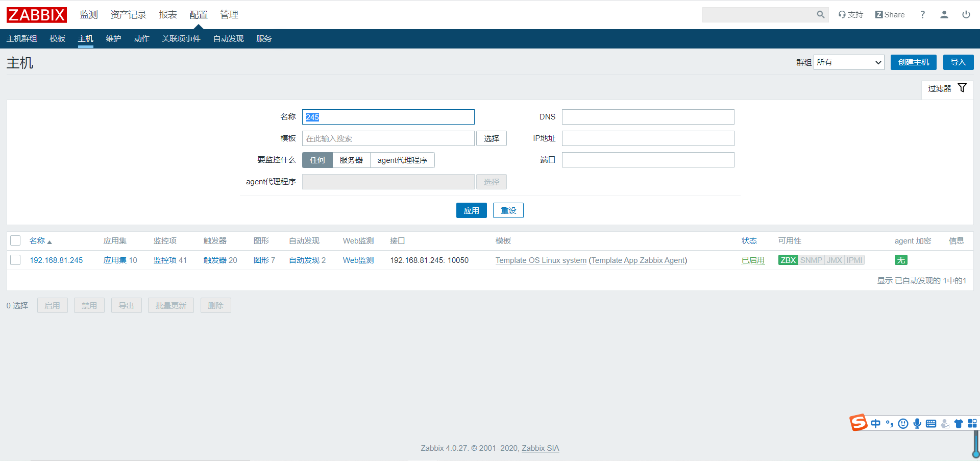Open the 管理 top menu
The image size is (980, 461).
point(229,15)
